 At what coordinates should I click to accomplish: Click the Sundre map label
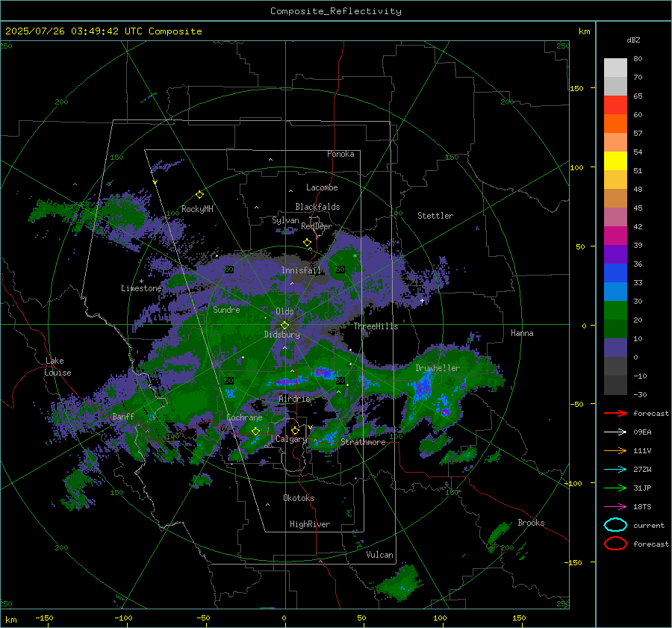(226, 310)
